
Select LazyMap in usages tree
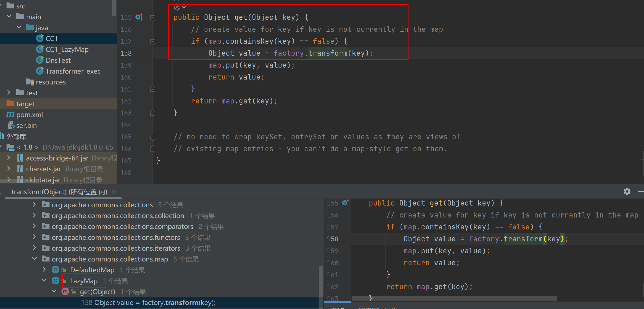click(84, 281)
